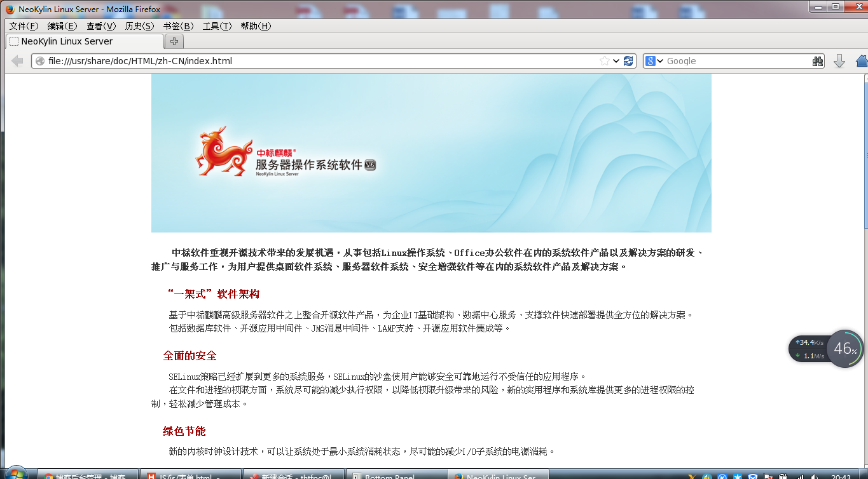Click the binoculars search icon
868x479 pixels.
click(x=818, y=61)
